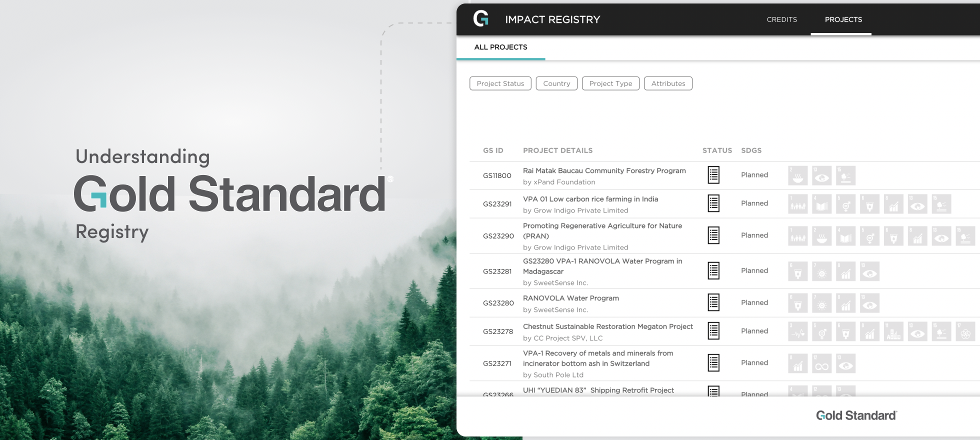The image size is (980, 440).
Task: Open VPA-1 Recovery of metals and minerals project
Action: coord(598,358)
